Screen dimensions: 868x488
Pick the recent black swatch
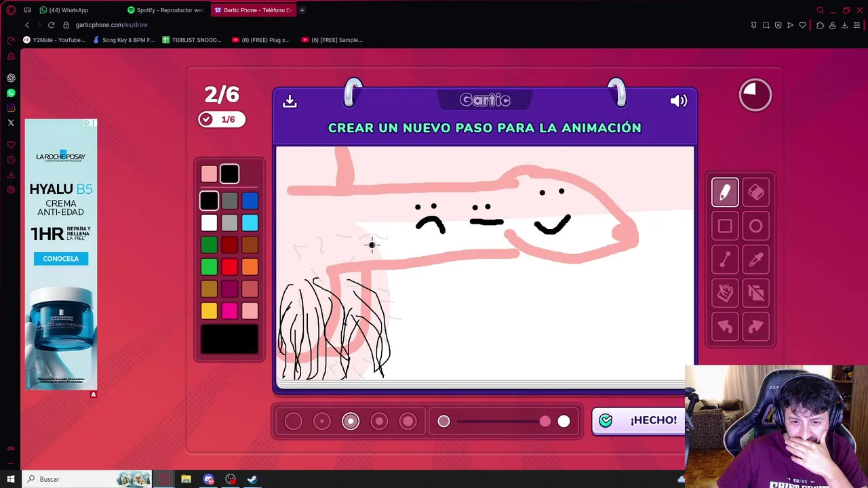tap(229, 174)
